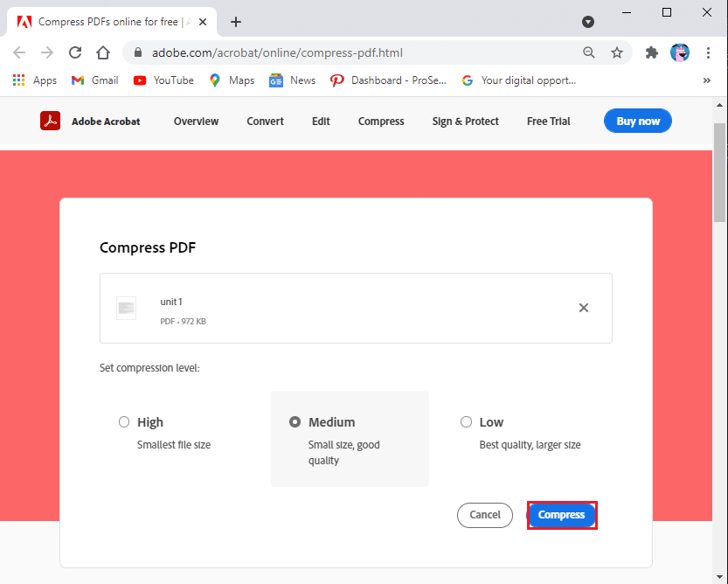This screenshot has width=728, height=584.
Task: Bookmark this page with the star icon
Action: (617, 52)
